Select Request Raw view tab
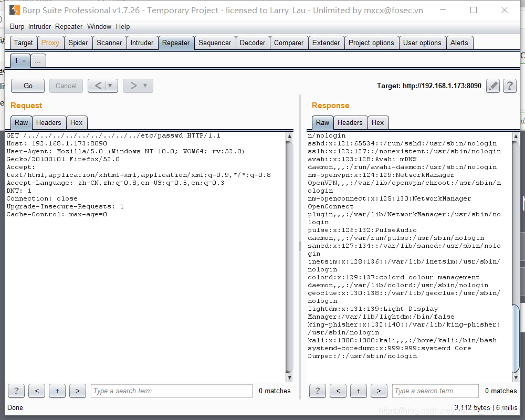The width and height of the screenshot is (525, 420). coord(21,122)
